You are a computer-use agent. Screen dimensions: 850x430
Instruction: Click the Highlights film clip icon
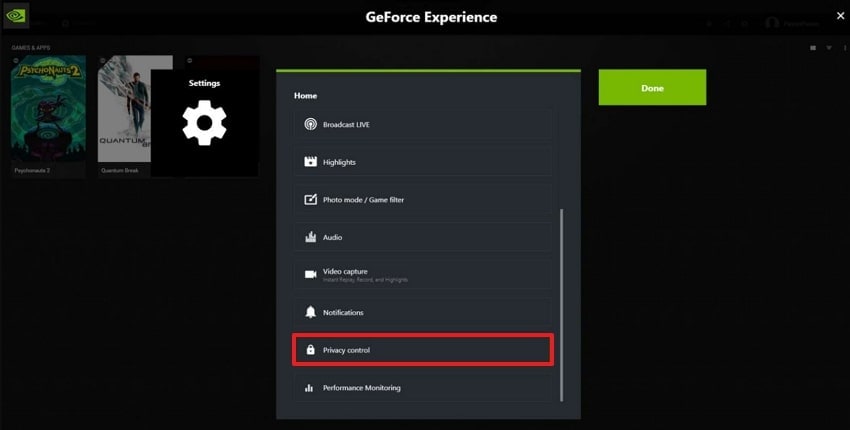(310, 162)
